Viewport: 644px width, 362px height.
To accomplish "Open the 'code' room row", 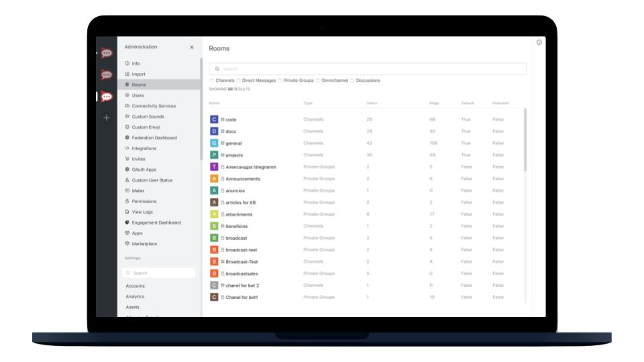I will [366, 119].
